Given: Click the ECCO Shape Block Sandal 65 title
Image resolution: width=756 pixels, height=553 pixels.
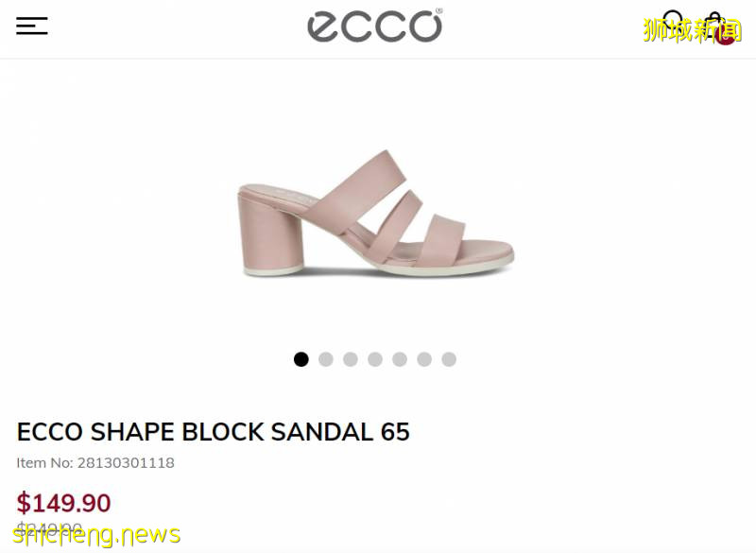Looking at the screenshot, I should tap(214, 431).
